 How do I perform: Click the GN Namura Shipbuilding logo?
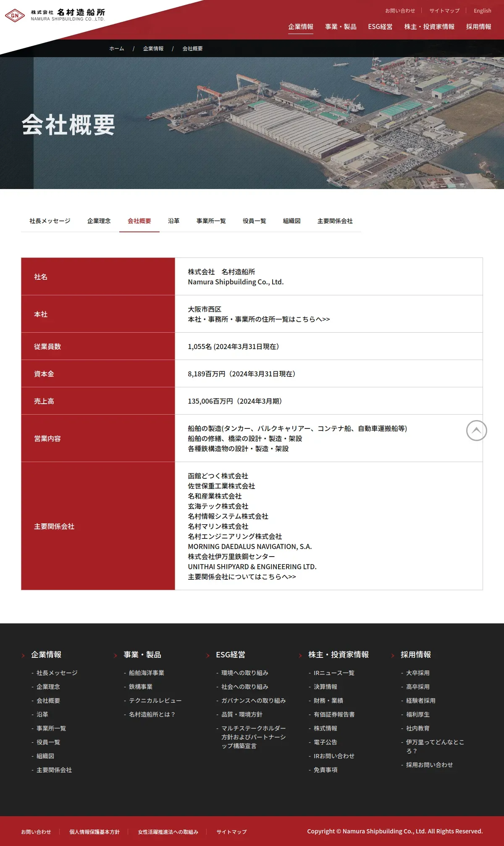click(x=55, y=15)
